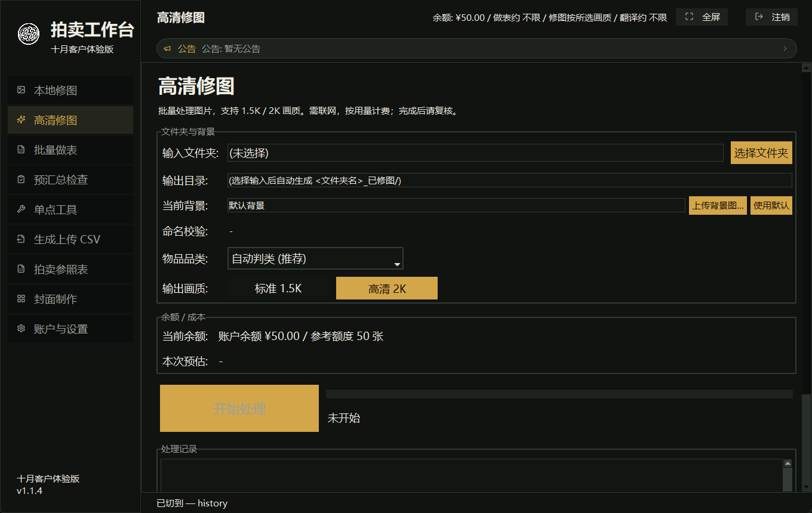Click the 选择文件夹 button
Screen dimensions: 812x513
[x=761, y=153]
